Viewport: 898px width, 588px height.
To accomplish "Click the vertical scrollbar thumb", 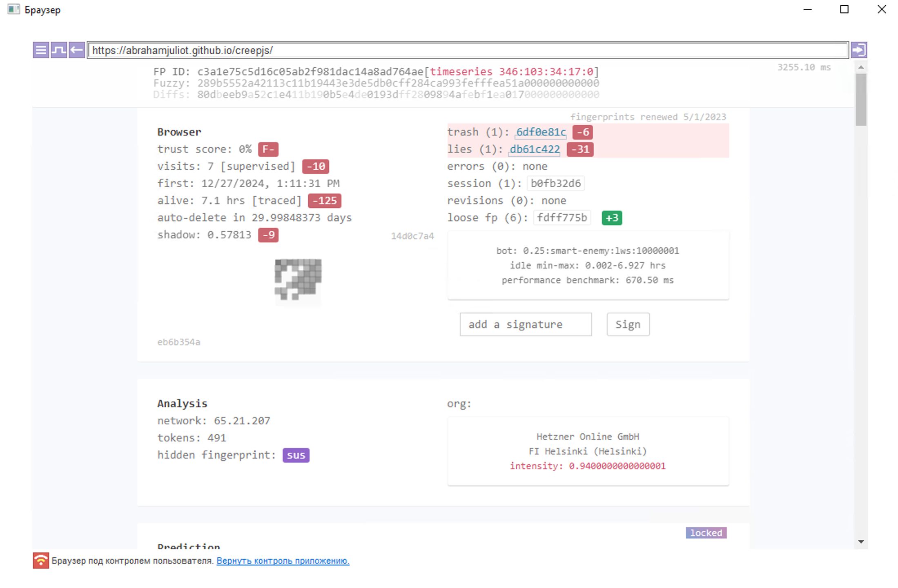I will click(861, 100).
